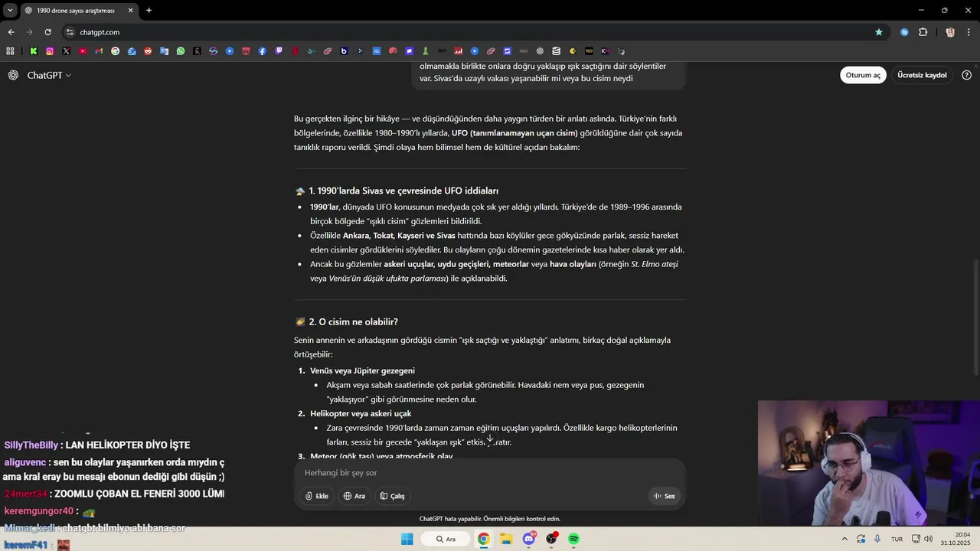Open Chrome profile avatar
Image resolution: width=980 pixels, height=551 pixels.
coord(950,32)
